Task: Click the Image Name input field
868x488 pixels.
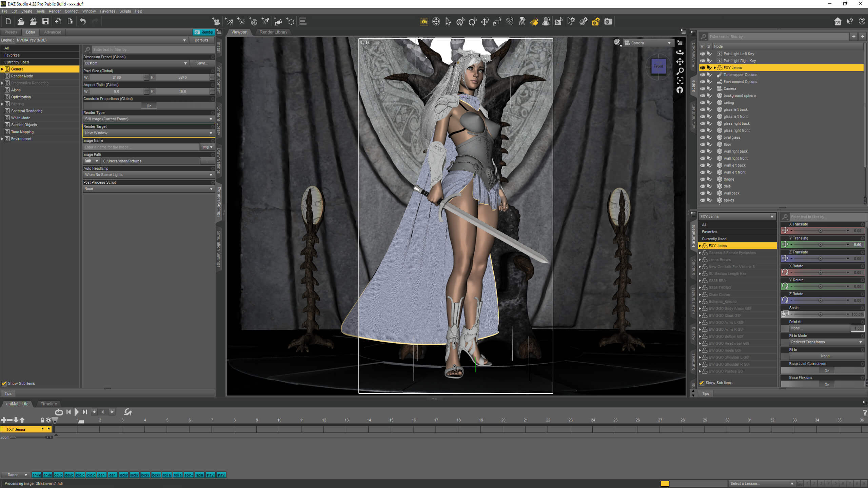Action: tap(141, 147)
